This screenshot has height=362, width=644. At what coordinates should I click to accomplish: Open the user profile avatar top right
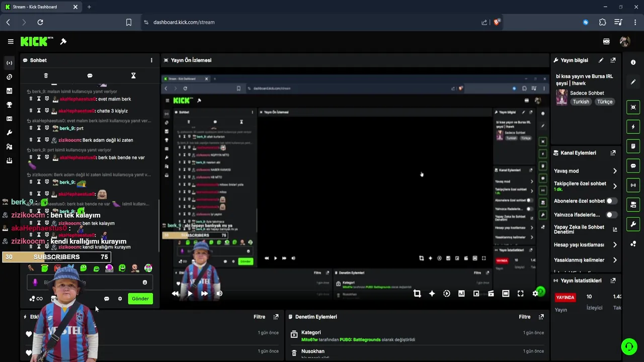[625, 42]
